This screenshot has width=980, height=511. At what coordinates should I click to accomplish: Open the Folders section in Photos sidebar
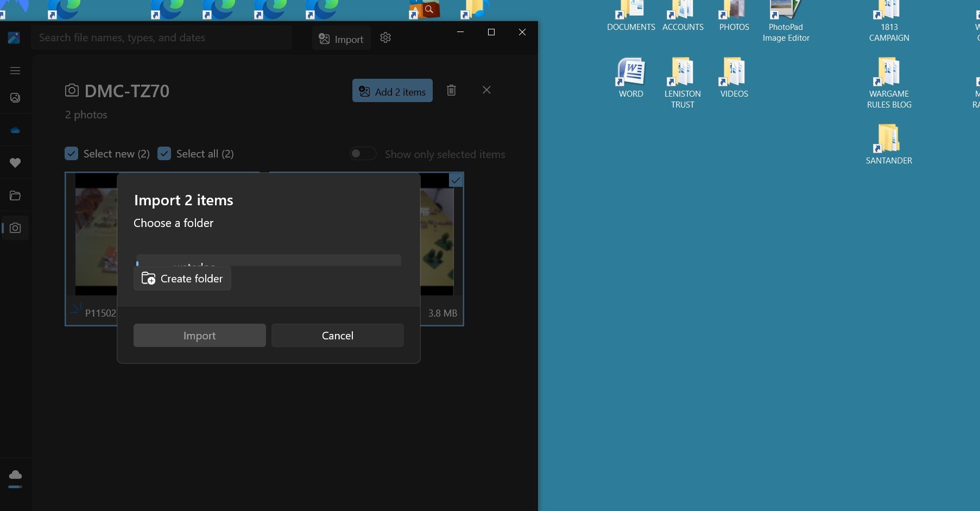coord(15,195)
